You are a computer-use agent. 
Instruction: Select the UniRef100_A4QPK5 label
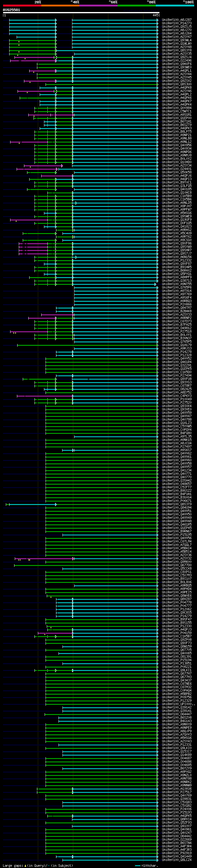click(177, 816)
